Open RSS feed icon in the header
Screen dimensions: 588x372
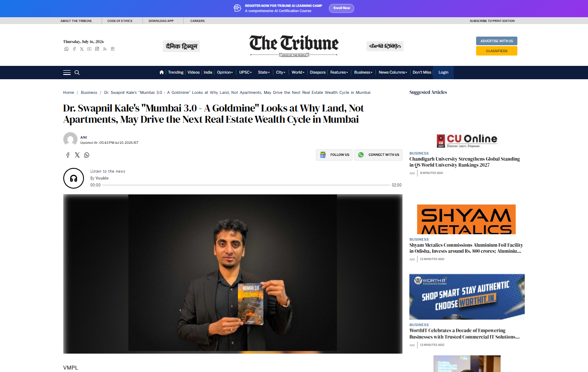[x=105, y=49]
